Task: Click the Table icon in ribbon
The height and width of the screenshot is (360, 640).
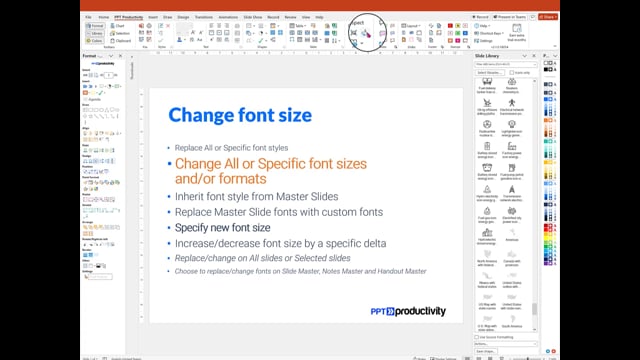Action: click(x=297, y=26)
